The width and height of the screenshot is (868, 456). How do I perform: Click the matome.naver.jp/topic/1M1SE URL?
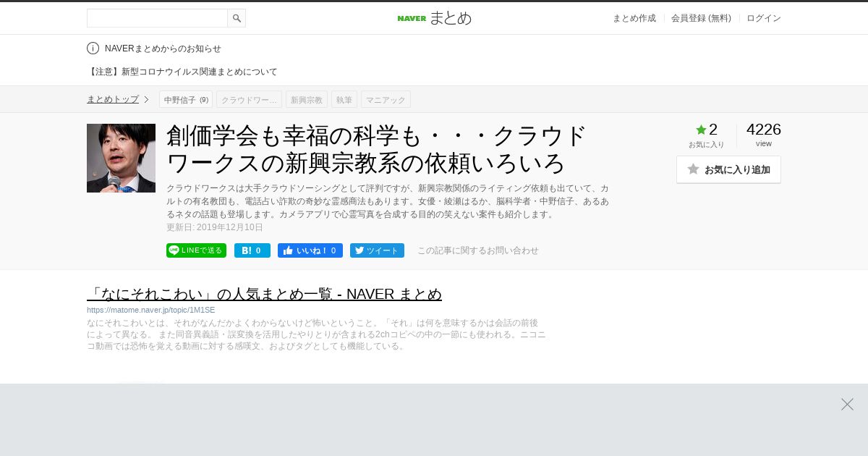coord(151,310)
